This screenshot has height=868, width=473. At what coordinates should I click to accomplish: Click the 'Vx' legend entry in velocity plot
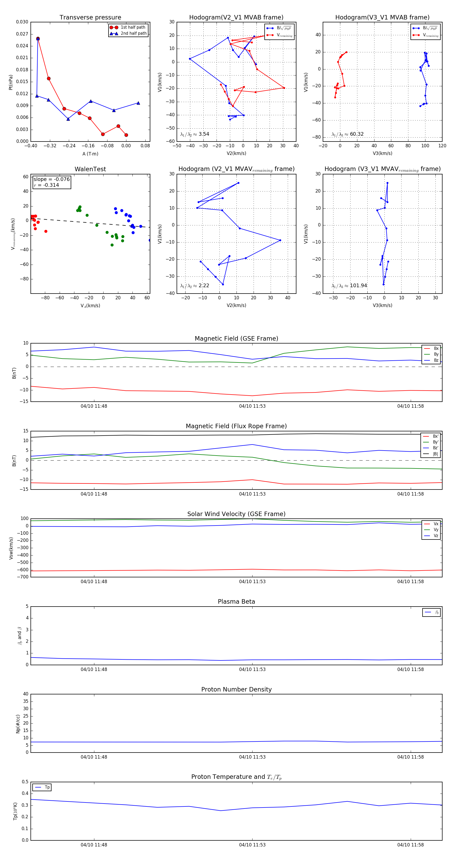[431, 524]
